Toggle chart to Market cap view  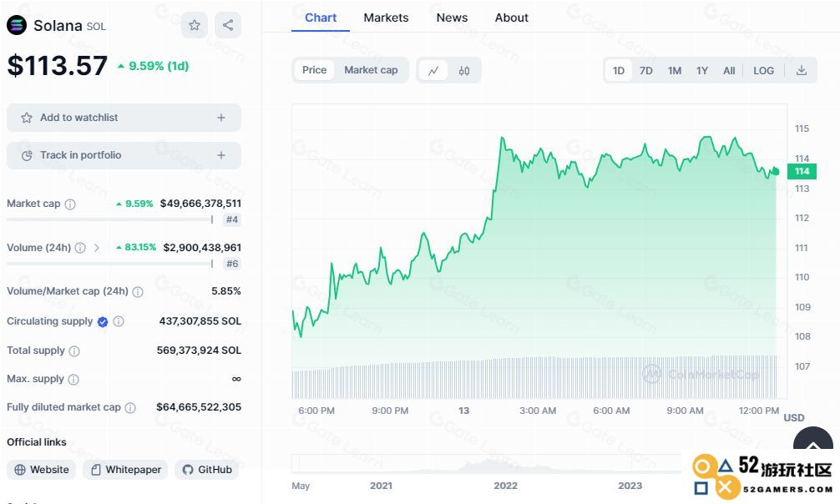click(x=371, y=70)
